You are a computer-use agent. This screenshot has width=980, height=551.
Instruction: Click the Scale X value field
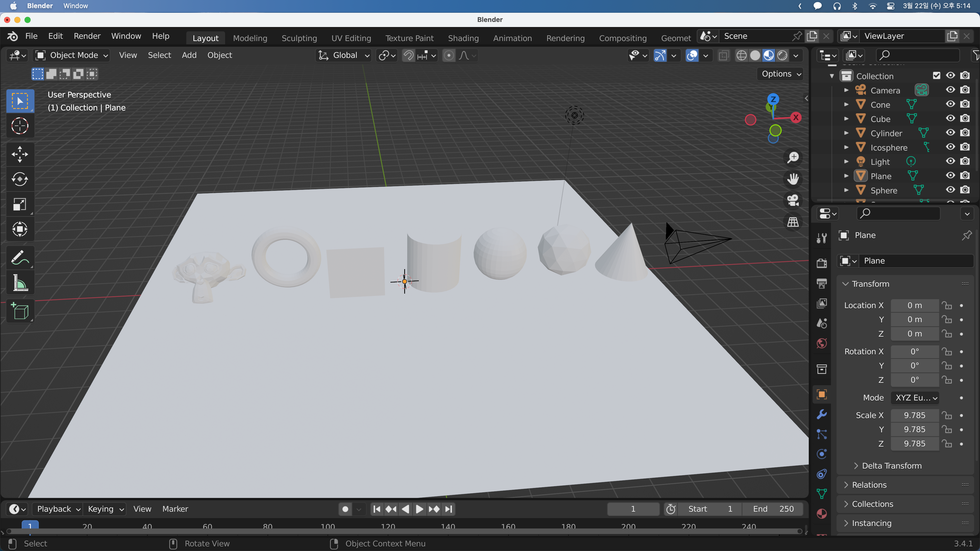tap(915, 415)
